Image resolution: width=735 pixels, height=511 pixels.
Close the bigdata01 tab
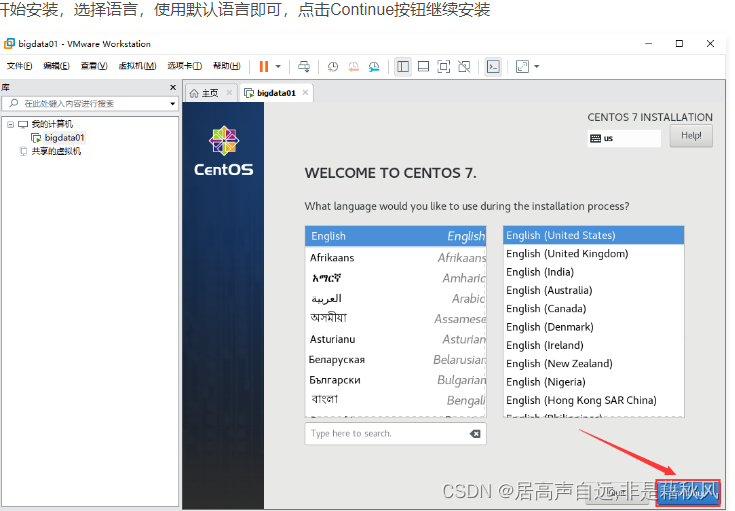coord(305,93)
